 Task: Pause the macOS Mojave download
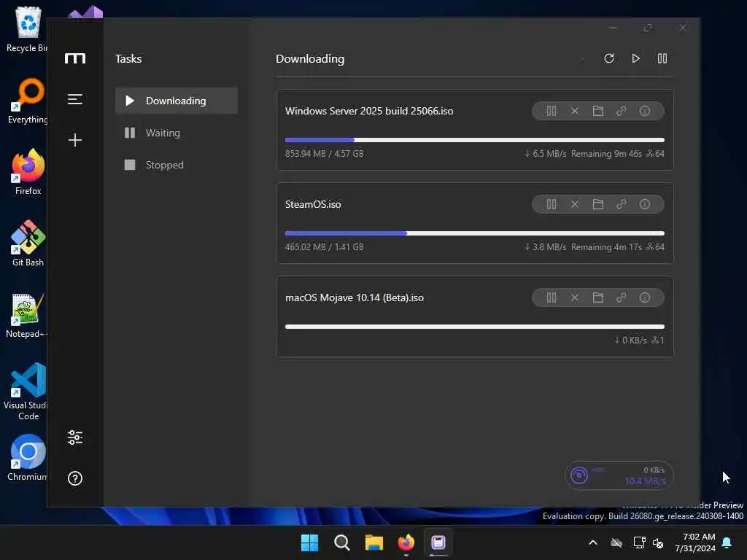551,297
